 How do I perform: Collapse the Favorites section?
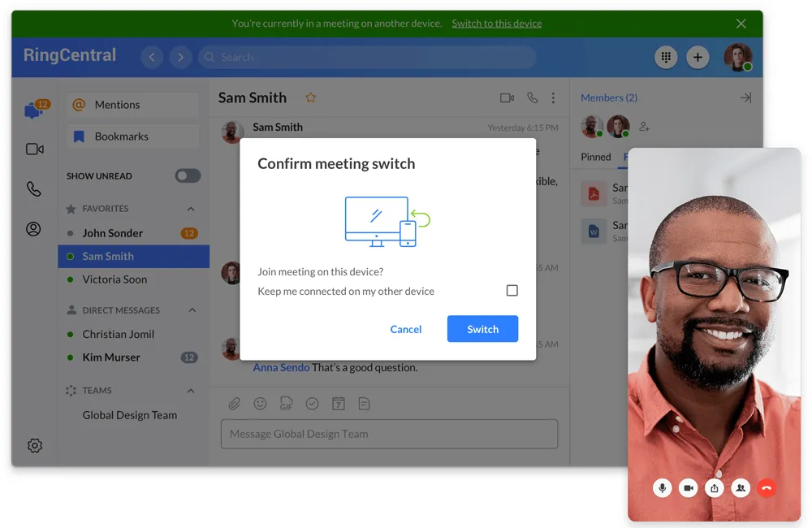192,209
